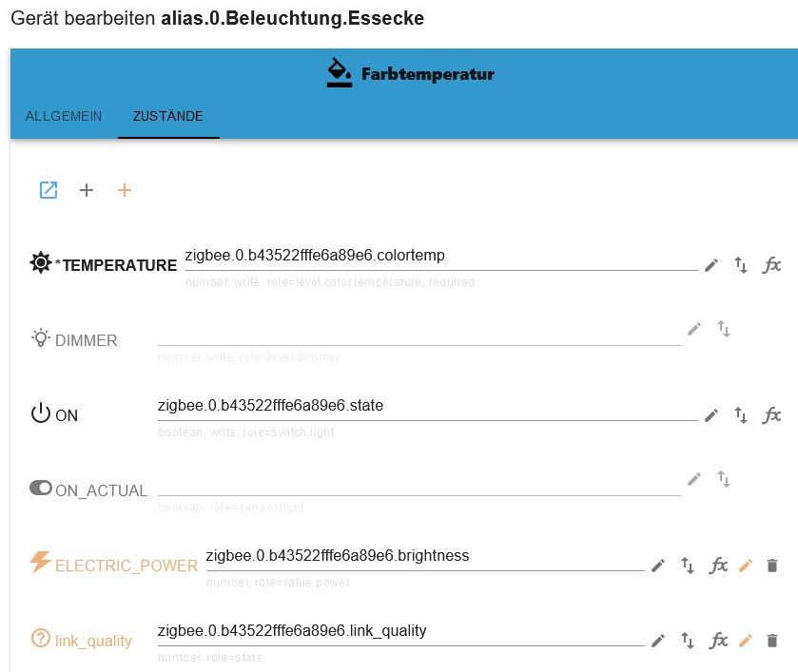Rename ELECTRIC_POWER with the orange pencil icon
798x672 pixels.
point(745,566)
